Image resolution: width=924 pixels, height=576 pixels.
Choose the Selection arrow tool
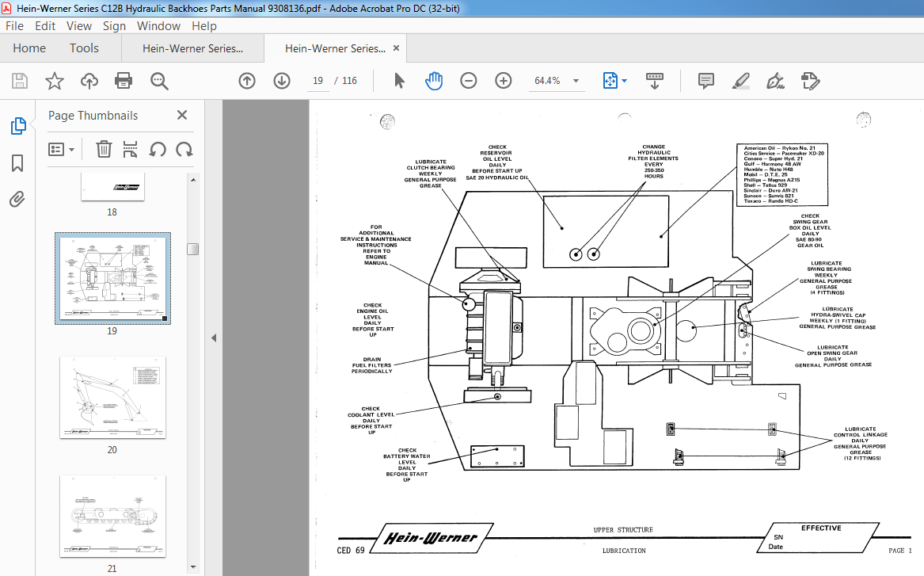tap(399, 81)
